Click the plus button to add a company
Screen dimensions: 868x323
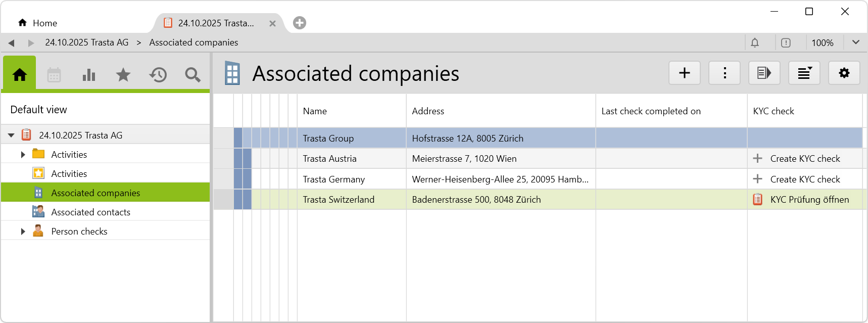click(x=684, y=73)
